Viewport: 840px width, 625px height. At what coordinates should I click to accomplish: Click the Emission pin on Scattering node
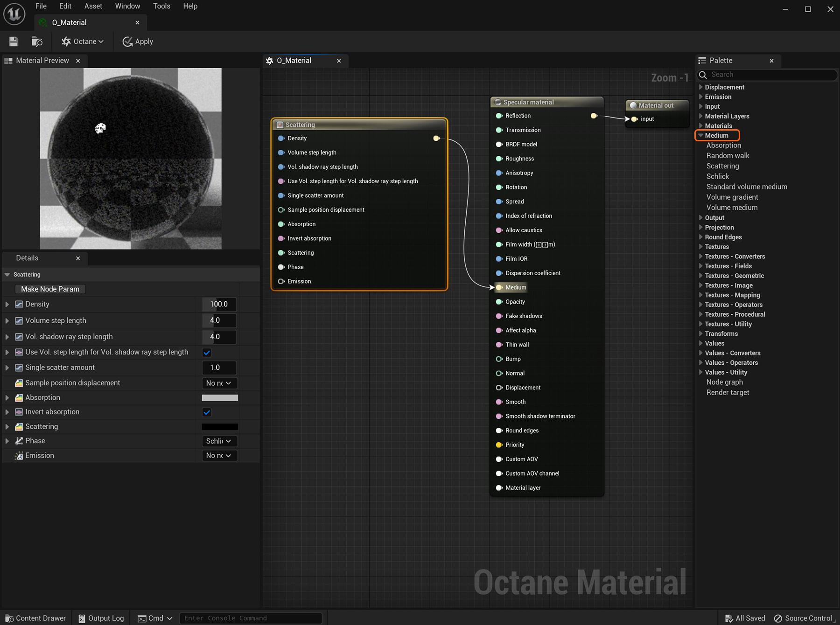coord(281,281)
